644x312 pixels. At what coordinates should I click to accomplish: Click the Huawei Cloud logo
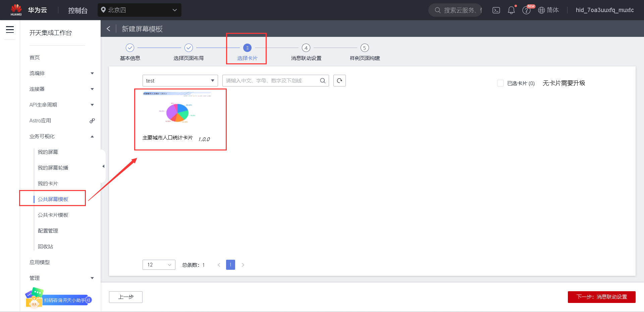(16, 10)
